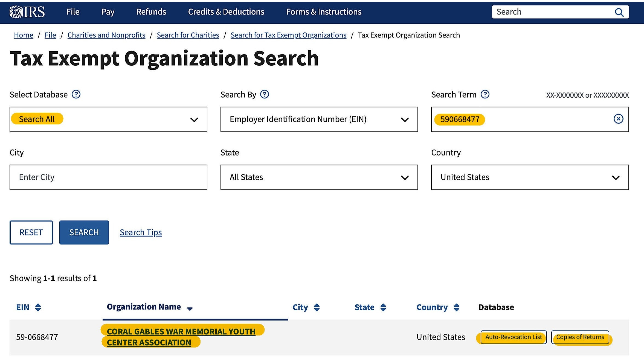Open the Search By dropdown

[x=319, y=119]
